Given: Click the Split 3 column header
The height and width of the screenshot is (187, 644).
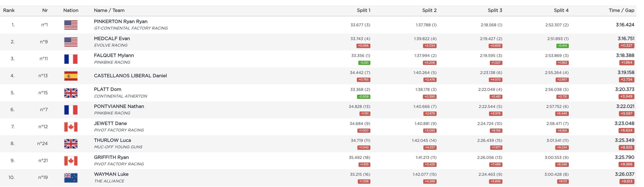Looking at the screenshot, I should click(495, 10).
